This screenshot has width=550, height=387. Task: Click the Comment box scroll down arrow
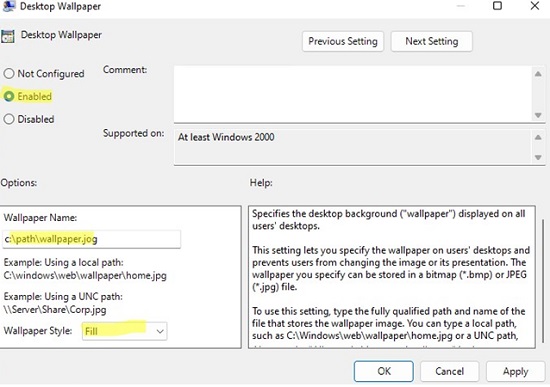[x=538, y=115]
